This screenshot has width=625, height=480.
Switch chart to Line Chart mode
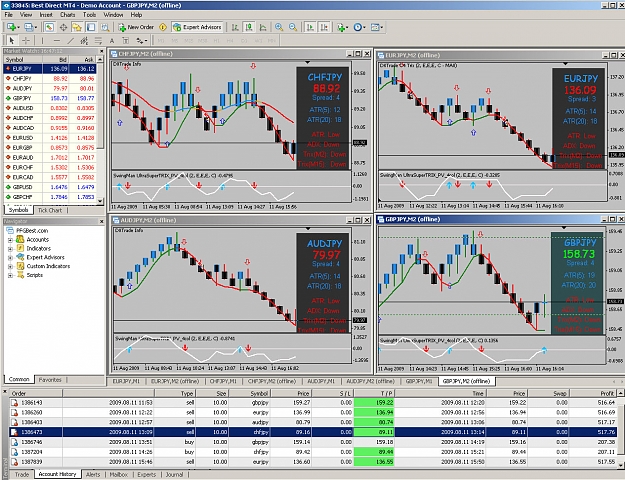(x=263, y=27)
